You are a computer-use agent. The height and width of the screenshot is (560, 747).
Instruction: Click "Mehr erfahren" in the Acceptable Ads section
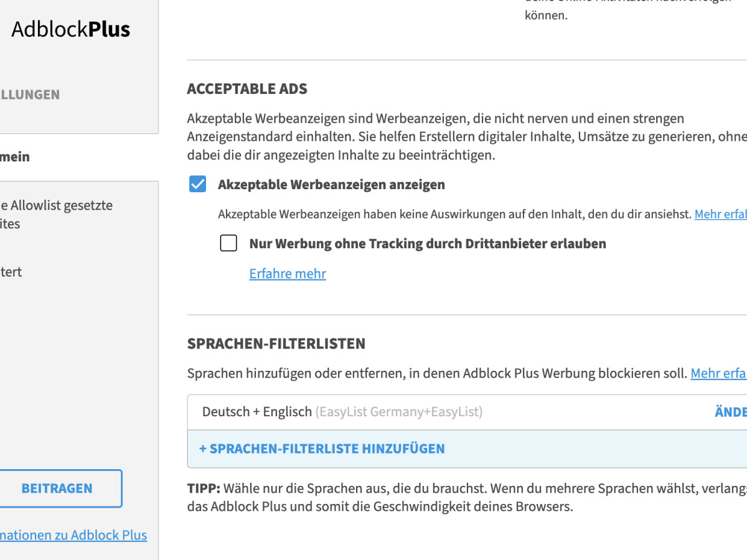pyautogui.click(x=722, y=214)
